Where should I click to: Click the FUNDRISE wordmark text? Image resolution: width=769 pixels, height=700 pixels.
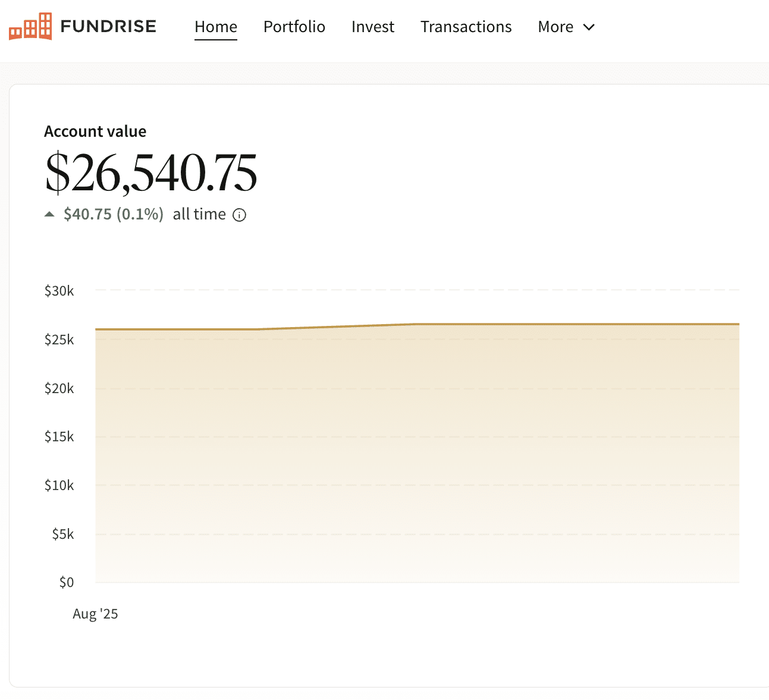pyautogui.click(x=108, y=27)
